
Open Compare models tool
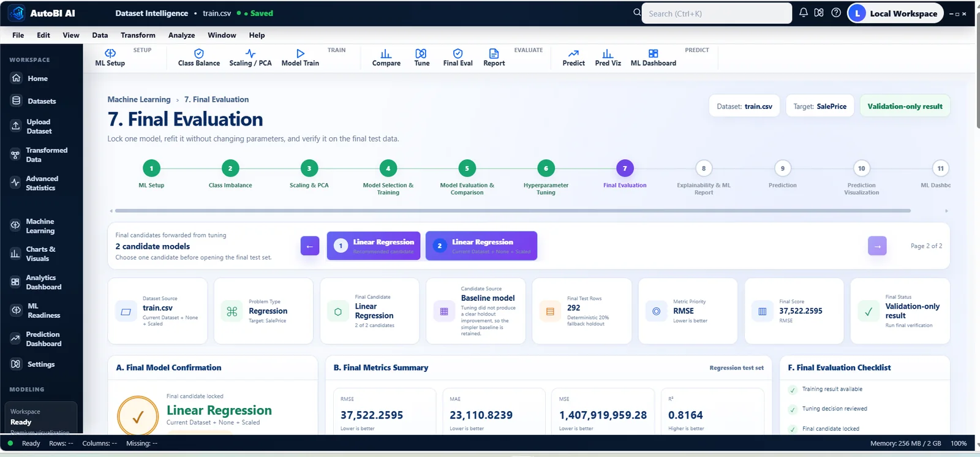point(386,58)
